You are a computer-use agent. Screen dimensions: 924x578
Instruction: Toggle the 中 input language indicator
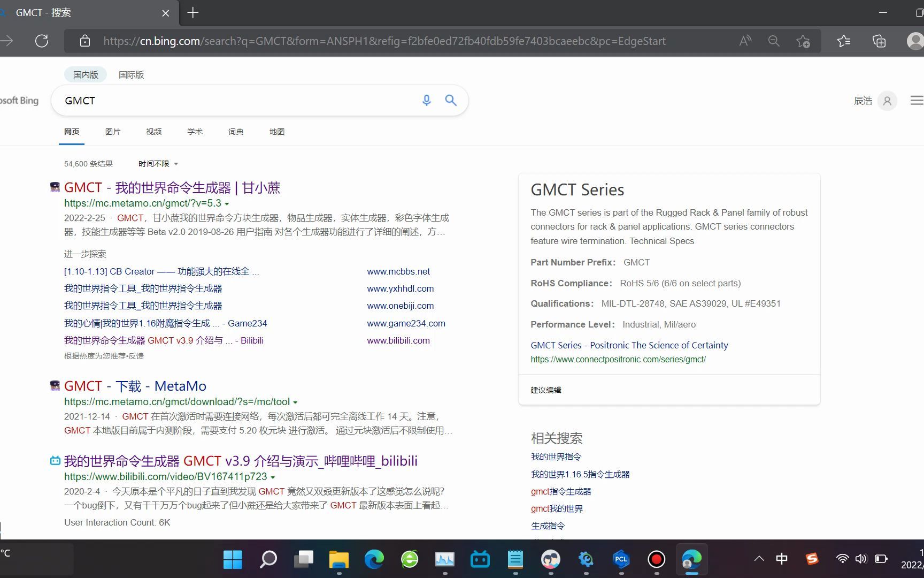(x=782, y=559)
